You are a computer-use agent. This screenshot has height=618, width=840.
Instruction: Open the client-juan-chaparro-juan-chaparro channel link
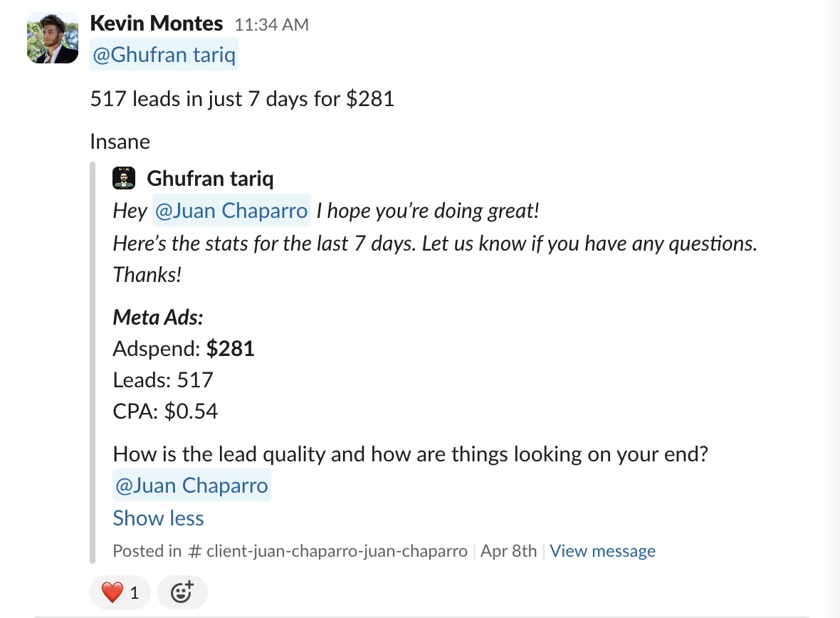337,550
